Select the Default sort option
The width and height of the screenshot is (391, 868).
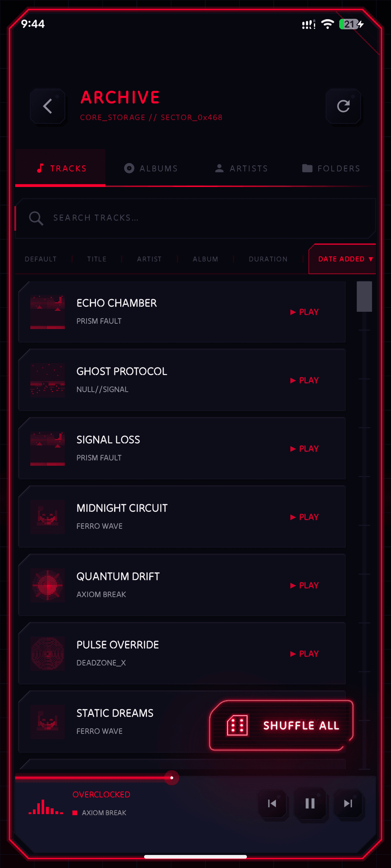click(x=41, y=259)
